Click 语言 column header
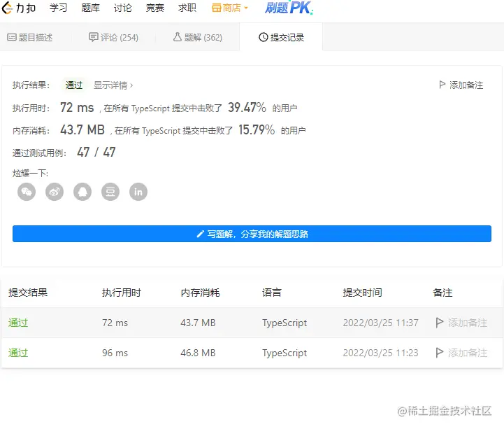This screenshot has height=429, width=504. pos(272,293)
